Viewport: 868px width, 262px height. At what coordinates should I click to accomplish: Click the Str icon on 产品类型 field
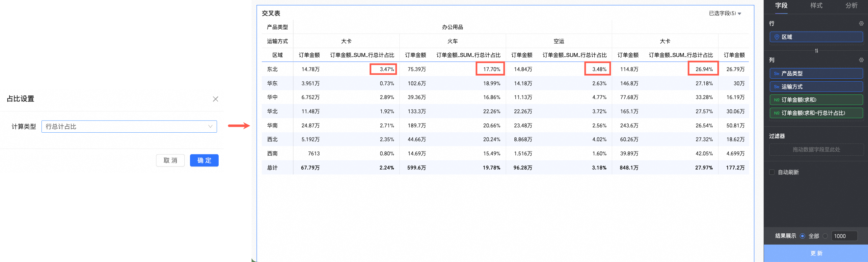pyautogui.click(x=776, y=73)
